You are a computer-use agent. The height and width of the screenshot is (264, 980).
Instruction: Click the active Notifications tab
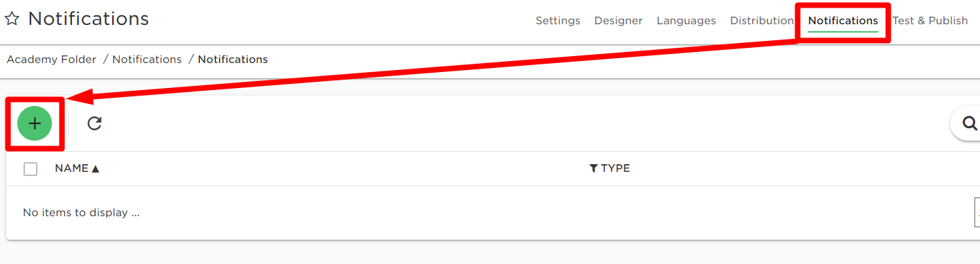click(x=843, y=21)
